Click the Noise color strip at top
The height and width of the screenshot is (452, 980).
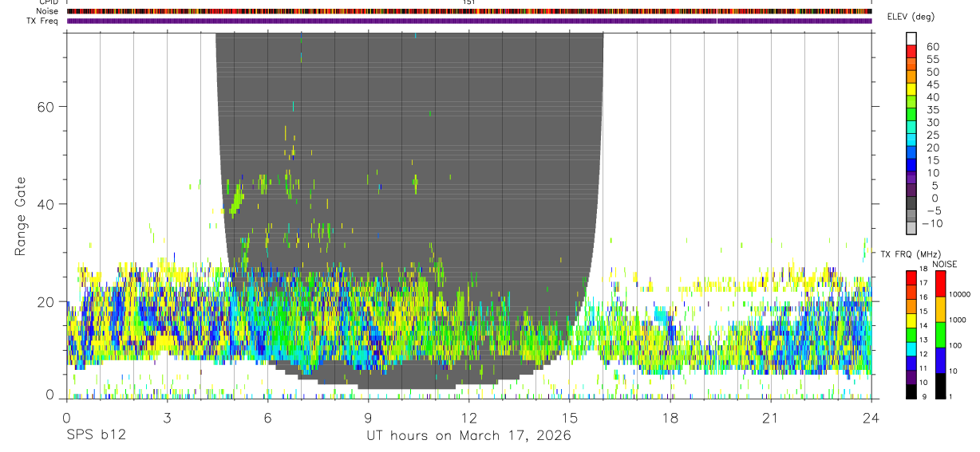(469, 11)
